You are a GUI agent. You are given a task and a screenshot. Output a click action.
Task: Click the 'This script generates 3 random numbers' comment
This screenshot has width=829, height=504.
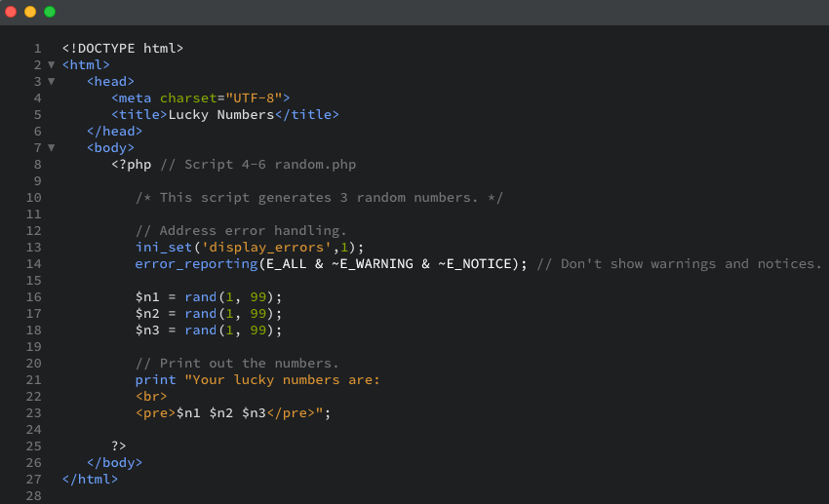coord(319,198)
